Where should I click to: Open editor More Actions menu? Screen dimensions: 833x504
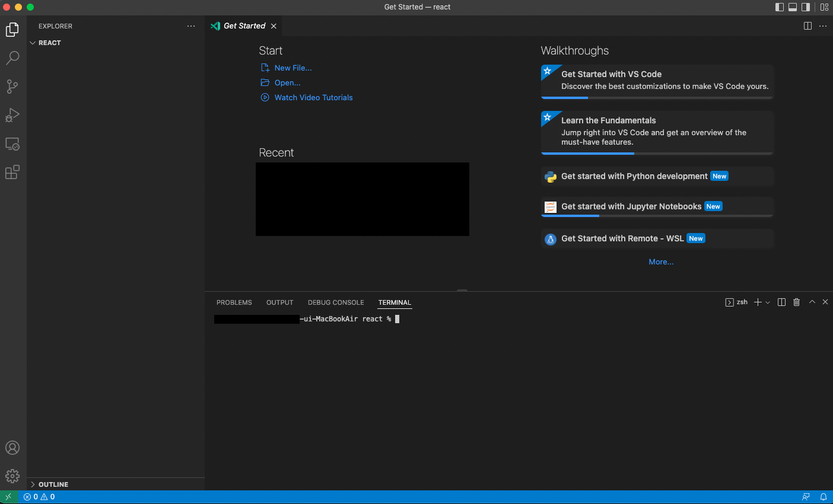pos(823,26)
